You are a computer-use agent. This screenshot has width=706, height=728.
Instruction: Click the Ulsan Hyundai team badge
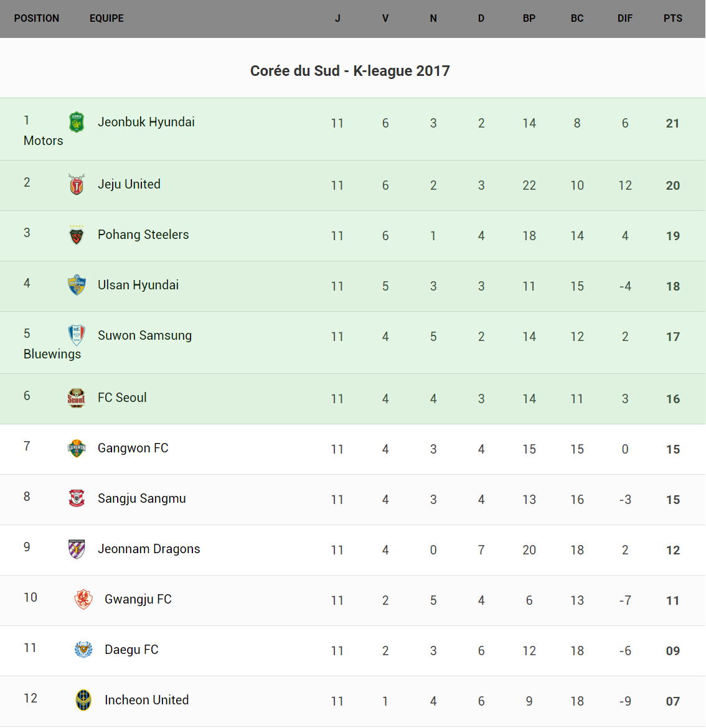point(77,285)
